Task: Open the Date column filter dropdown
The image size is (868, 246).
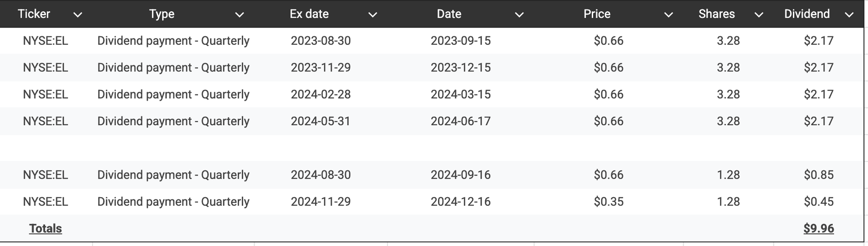Action: 519,14
